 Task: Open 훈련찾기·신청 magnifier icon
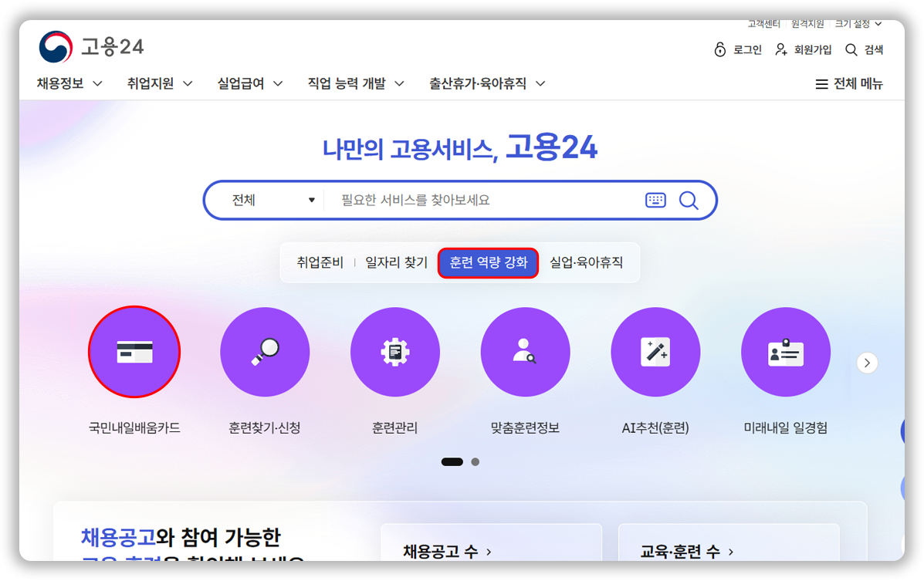click(x=265, y=352)
